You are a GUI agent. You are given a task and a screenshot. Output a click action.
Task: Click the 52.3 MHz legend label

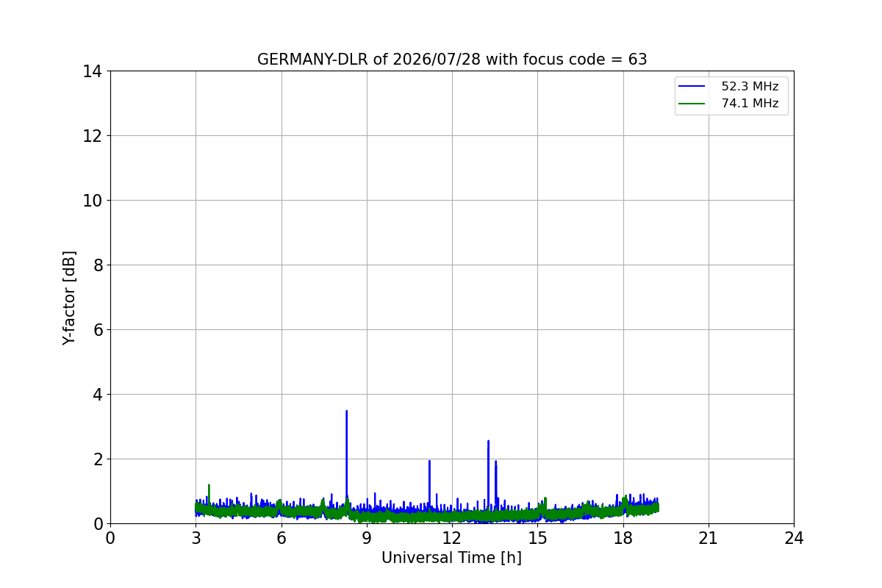tap(750, 87)
